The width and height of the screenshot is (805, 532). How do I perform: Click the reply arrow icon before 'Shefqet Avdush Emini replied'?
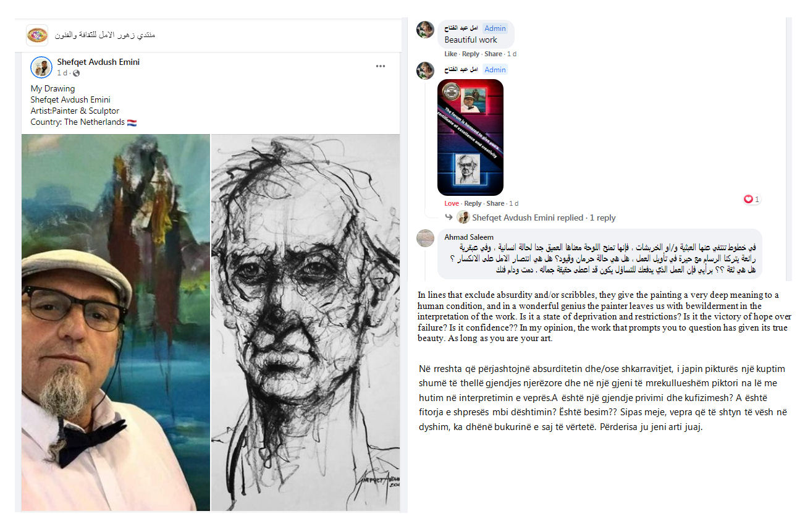coord(449,217)
